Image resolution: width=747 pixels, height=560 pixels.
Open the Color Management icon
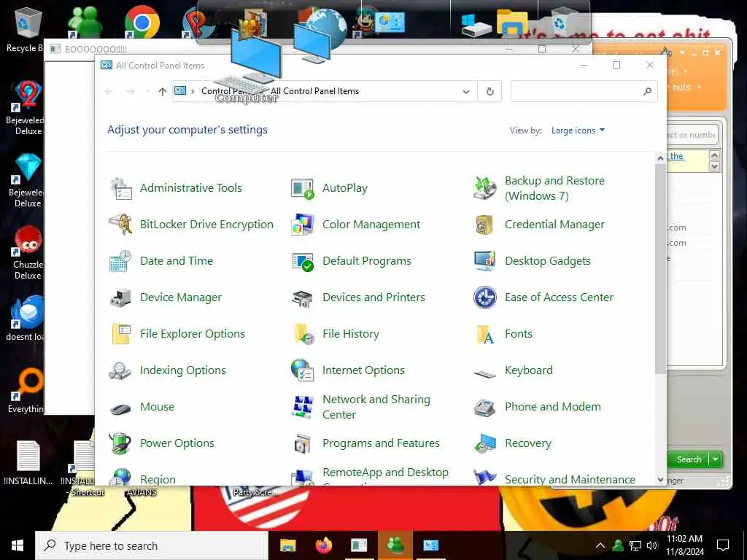[303, 225]
